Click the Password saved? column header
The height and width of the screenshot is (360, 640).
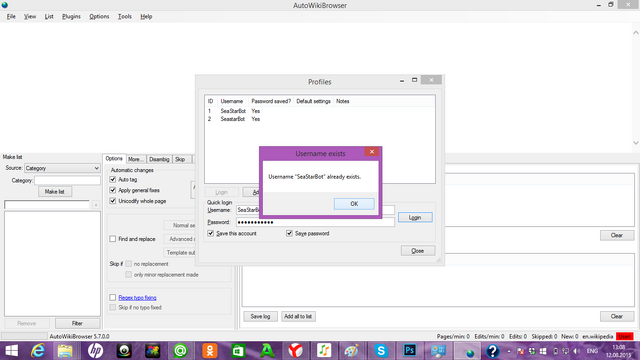(271, 101)
